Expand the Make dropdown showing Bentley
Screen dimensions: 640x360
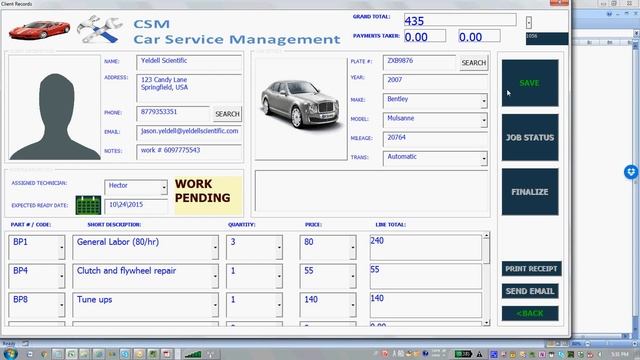[484, 101]
